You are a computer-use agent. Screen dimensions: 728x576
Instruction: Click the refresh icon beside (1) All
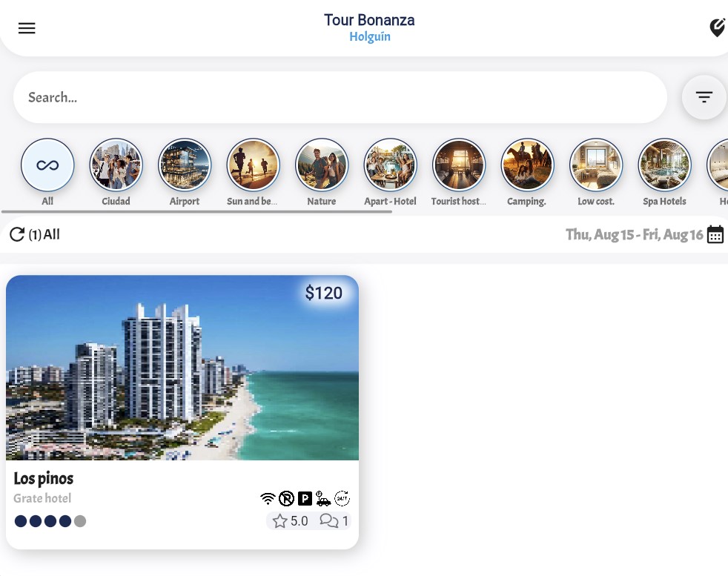click(17, 234)
